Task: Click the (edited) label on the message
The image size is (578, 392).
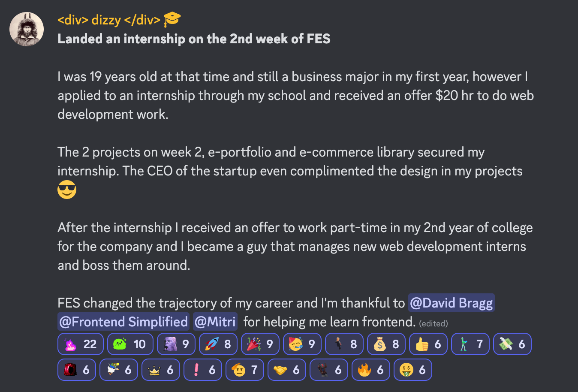Action: coord(433,324)
